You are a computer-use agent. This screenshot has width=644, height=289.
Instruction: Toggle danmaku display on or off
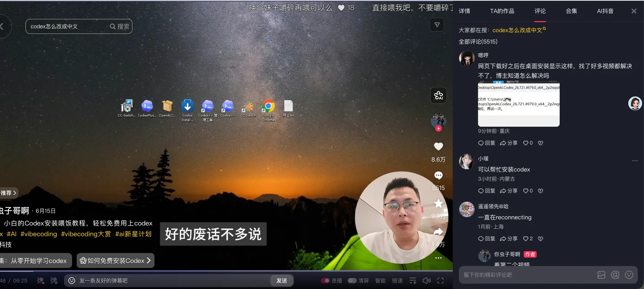pyautogui.click(x=40, y=281)
